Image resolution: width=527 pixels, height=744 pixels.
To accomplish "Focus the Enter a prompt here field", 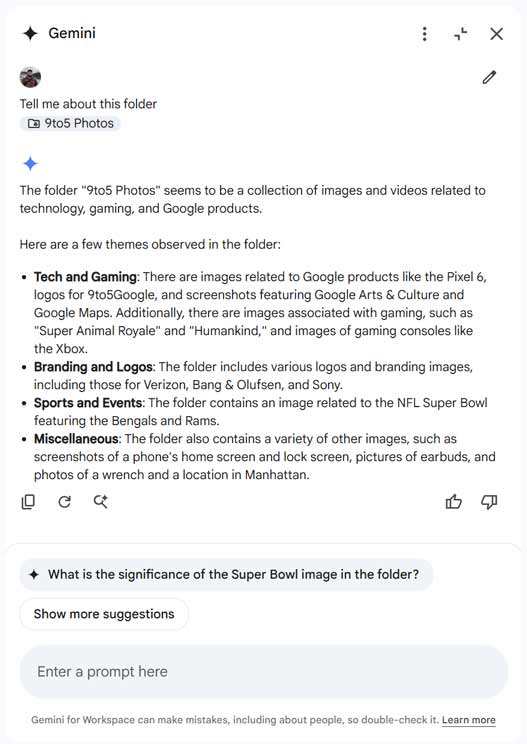I will (x=264, y=671).
